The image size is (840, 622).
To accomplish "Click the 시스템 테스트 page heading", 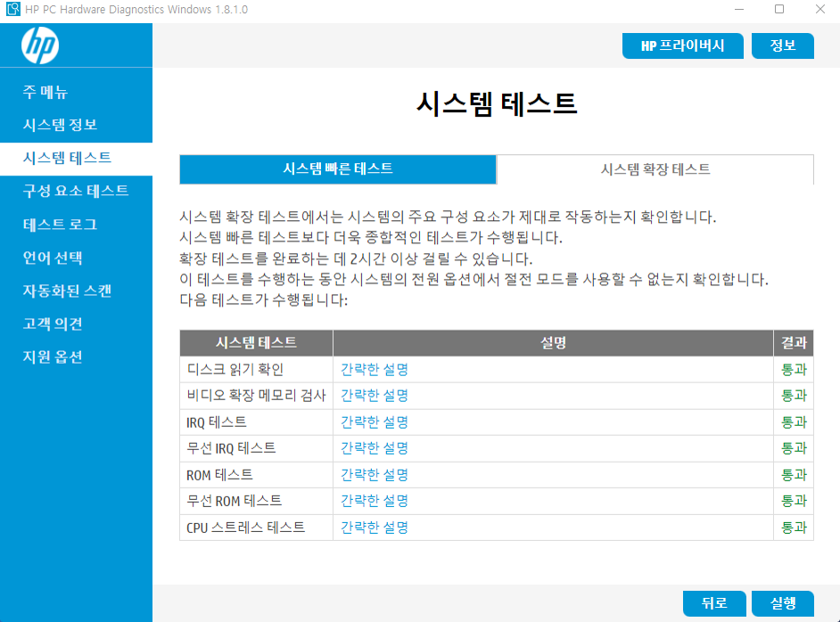I will [x=497, y=104].
